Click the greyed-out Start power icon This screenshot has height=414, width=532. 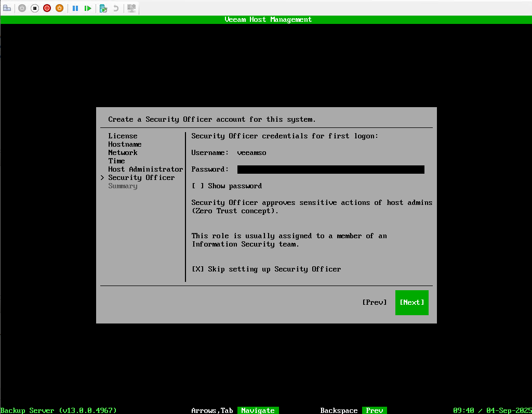[22, 8]
